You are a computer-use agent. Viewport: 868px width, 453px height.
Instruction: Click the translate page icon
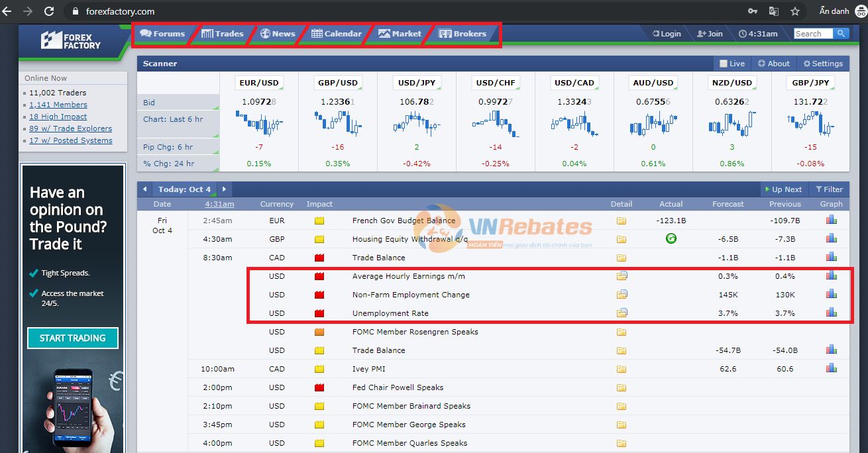pos(773,11)
